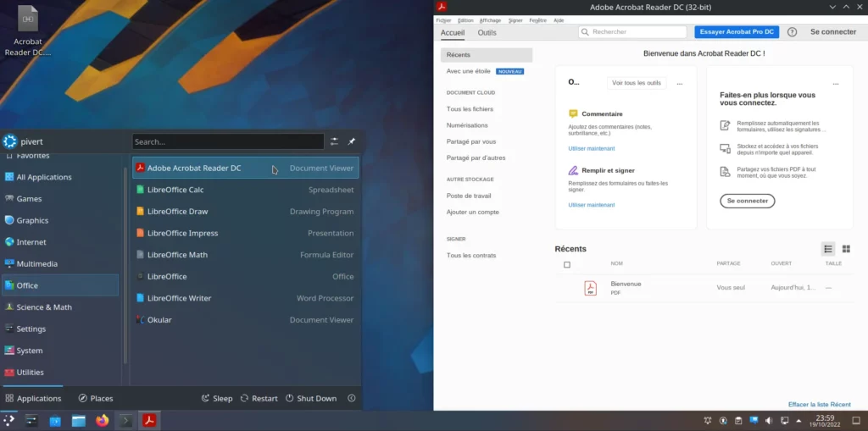Click the show desktop button in taskbar
Viewport: 868px width, 431px height.
point(857,421)
